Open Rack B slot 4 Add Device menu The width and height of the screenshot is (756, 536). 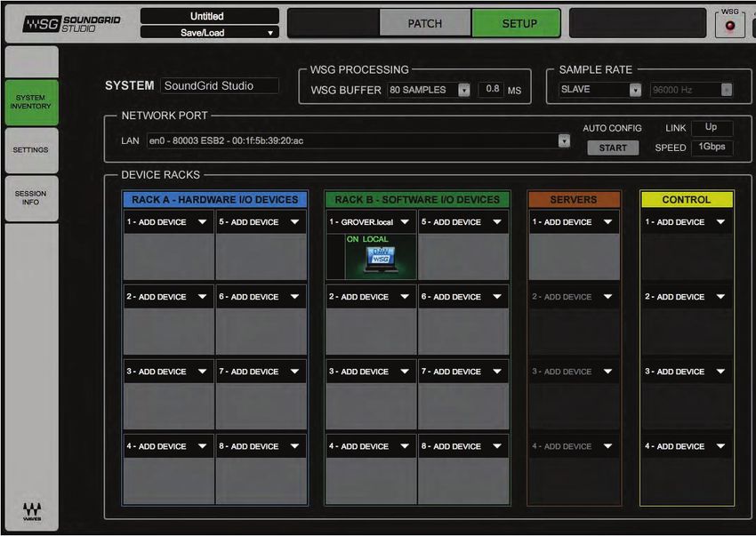coord(371,446)
